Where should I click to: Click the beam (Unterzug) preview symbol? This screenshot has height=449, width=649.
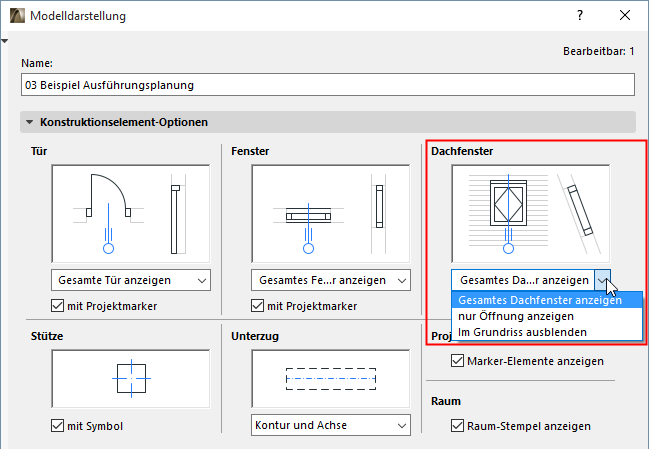click(331, 380)
